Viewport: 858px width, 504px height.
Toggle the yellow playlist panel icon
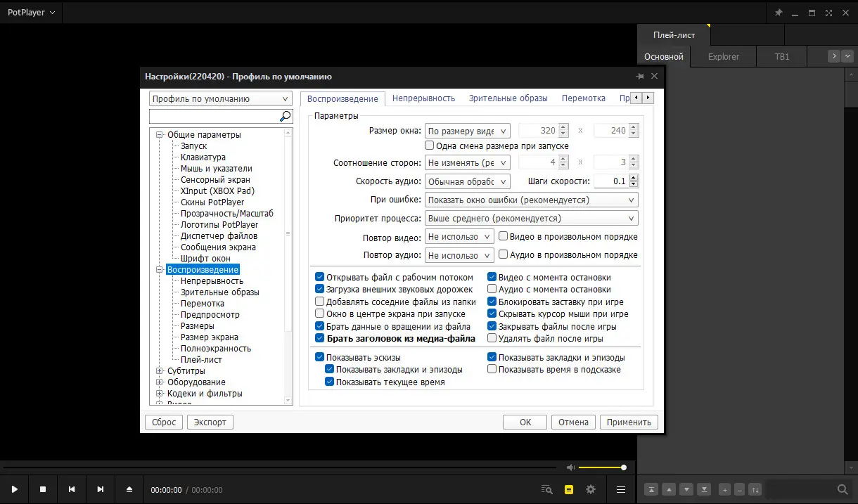[569, 489]
